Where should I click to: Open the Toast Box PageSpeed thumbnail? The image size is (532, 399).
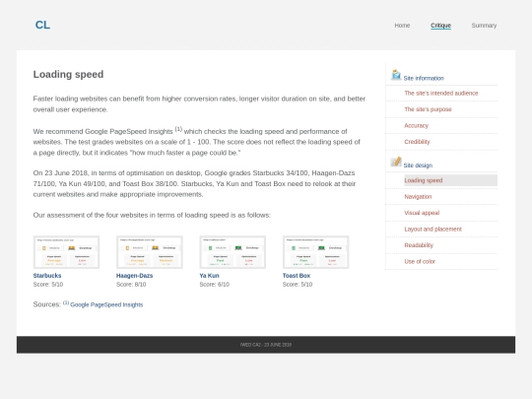coord(316,252)
